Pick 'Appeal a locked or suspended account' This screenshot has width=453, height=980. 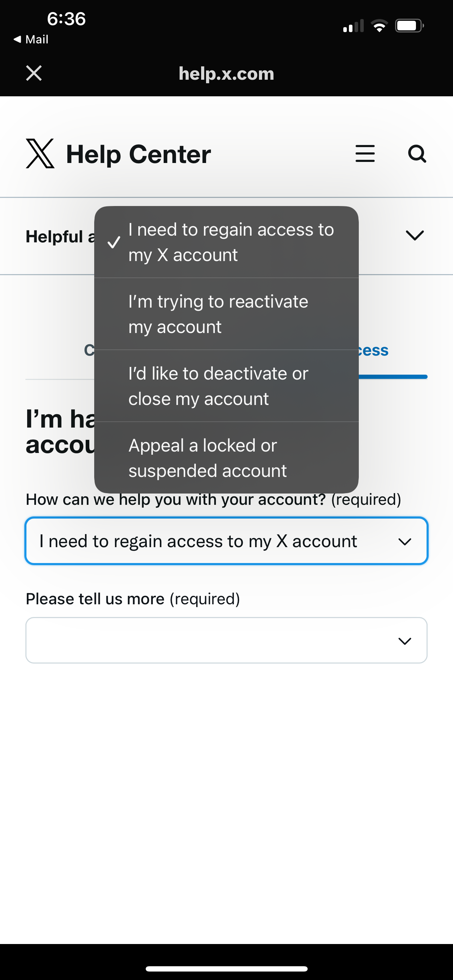[x=226, y=458]
